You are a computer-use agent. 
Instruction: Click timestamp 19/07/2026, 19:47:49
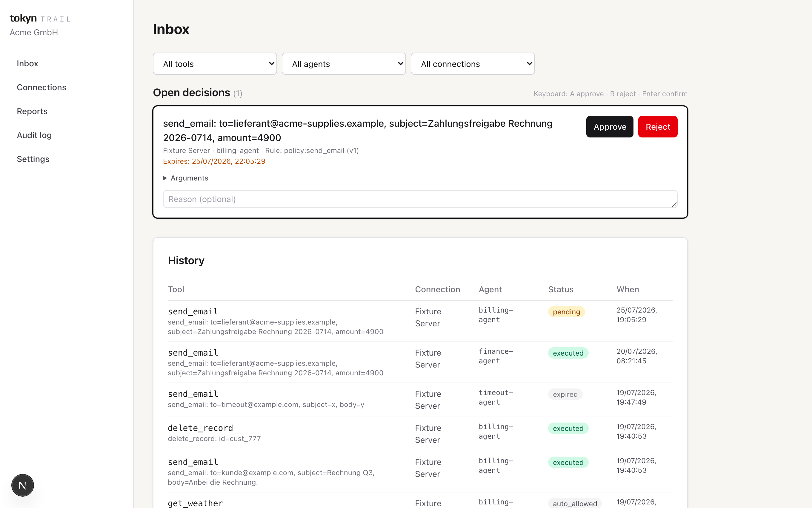pyautogui.click(x=636, y=397)
